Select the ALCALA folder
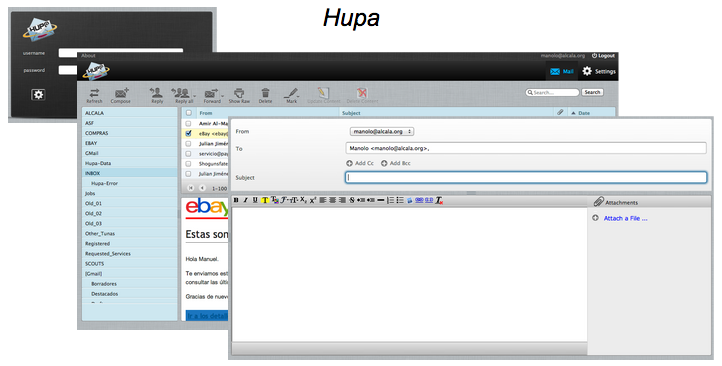This screenshot has width=722, height=366. tap(129, 113)
